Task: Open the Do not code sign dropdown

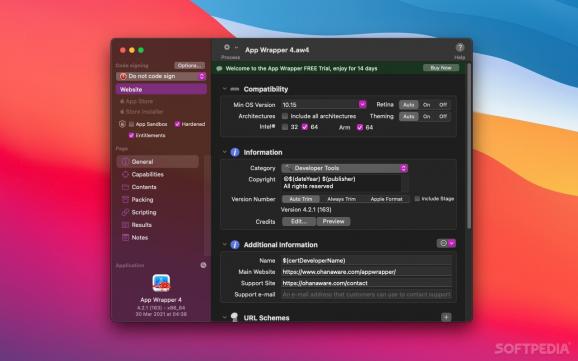Action: click(x=161, y=76)
